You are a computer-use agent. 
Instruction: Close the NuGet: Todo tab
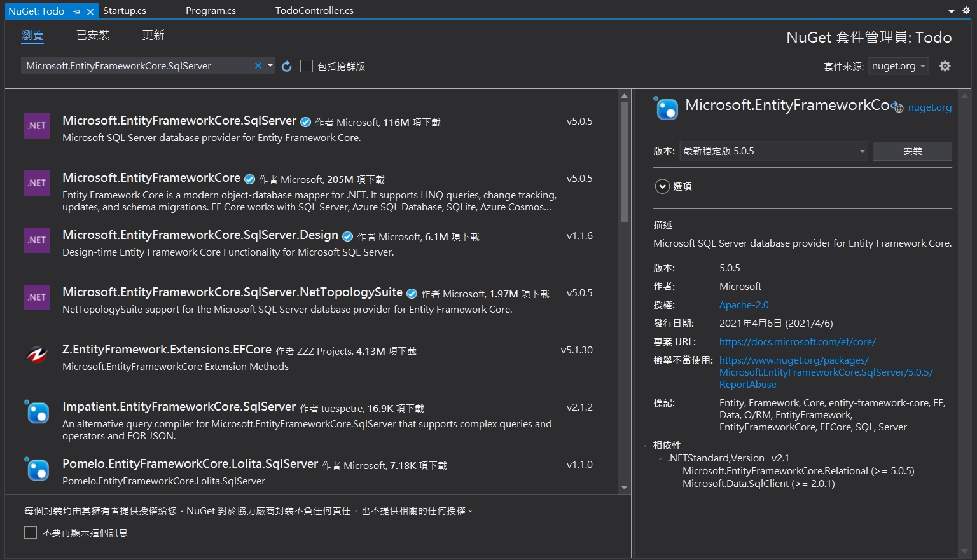(90, 11)
